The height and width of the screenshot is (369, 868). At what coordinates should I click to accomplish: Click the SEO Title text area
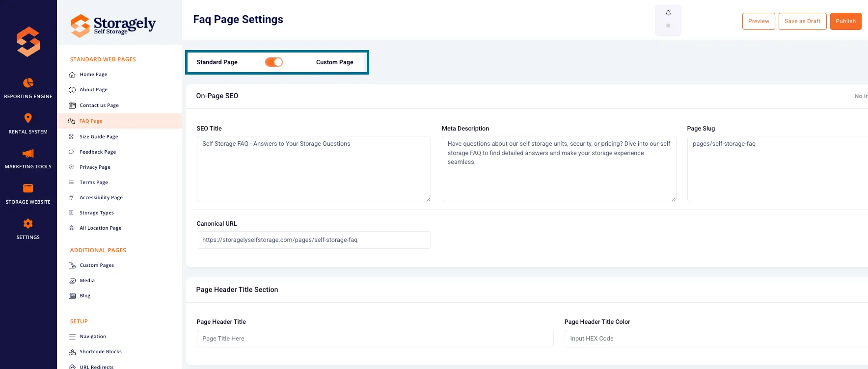point(314,169)
